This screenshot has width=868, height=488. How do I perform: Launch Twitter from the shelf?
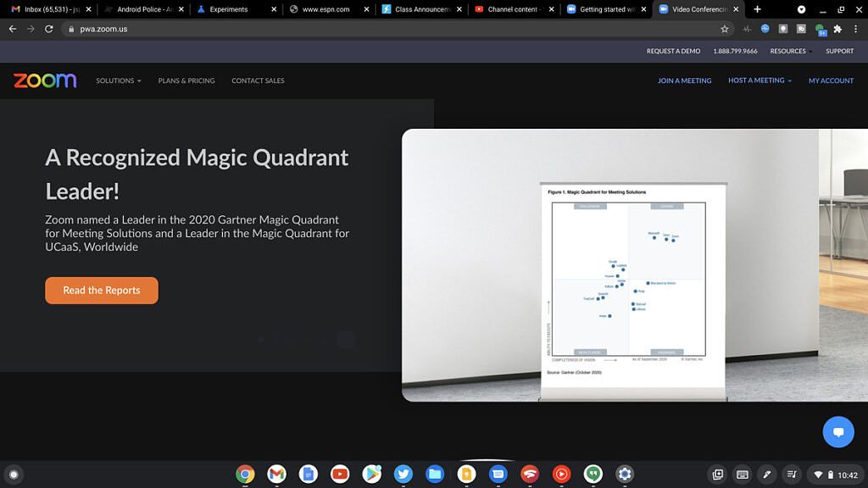click(x=403, y=474)
